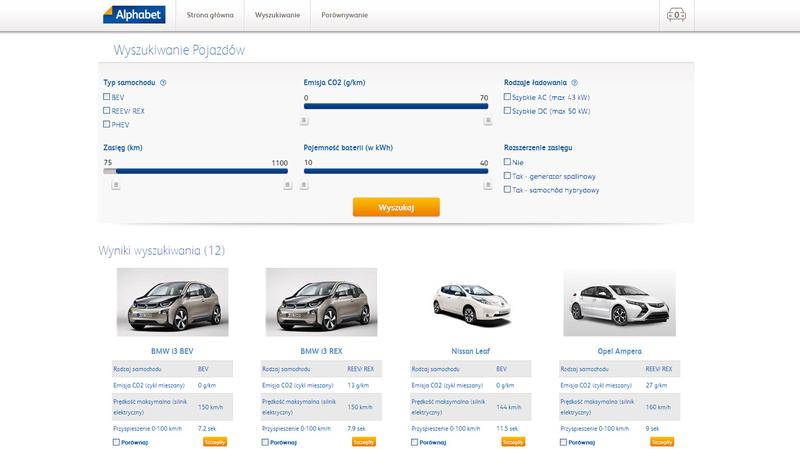Image resolution: width=800 pixels, height=449 pixels.
Task: Click the Pojemność baterii (w kWh) label
Action: tap(348, 147)
